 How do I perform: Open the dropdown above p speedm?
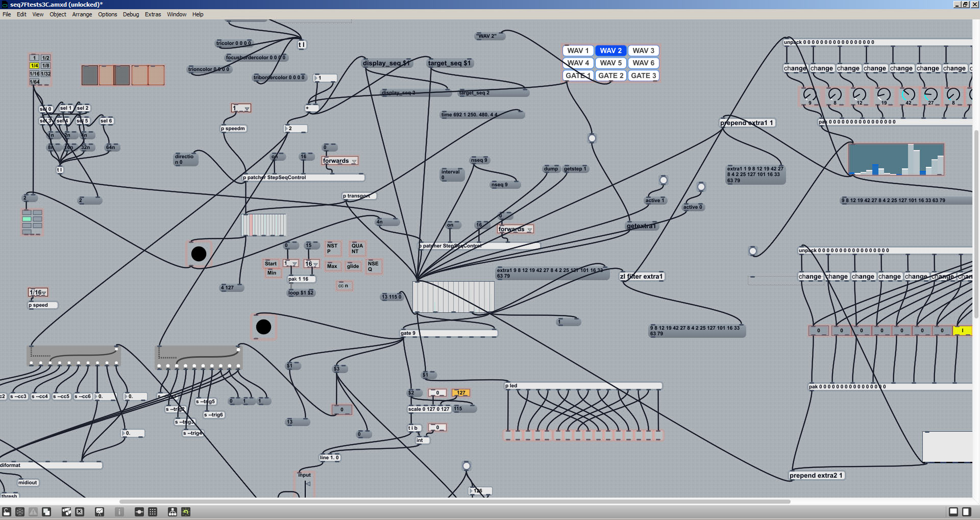[x=241, y=108]
